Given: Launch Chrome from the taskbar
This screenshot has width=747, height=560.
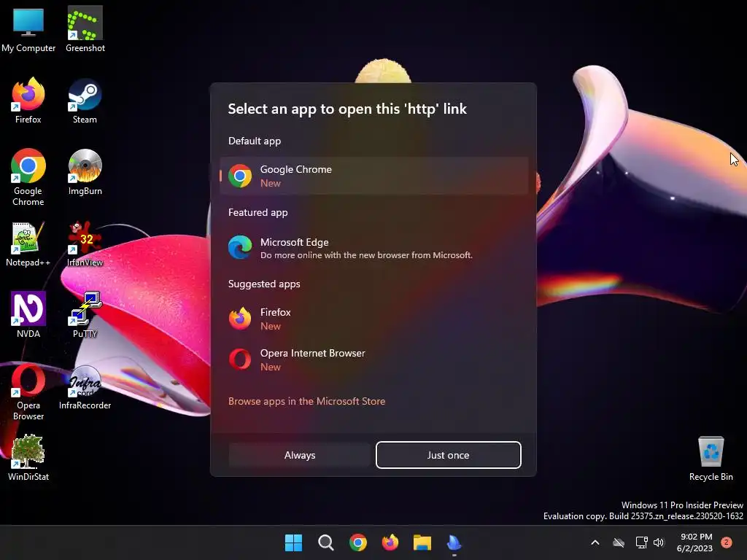Looking at the screenshot, I should tap(357, 542).
